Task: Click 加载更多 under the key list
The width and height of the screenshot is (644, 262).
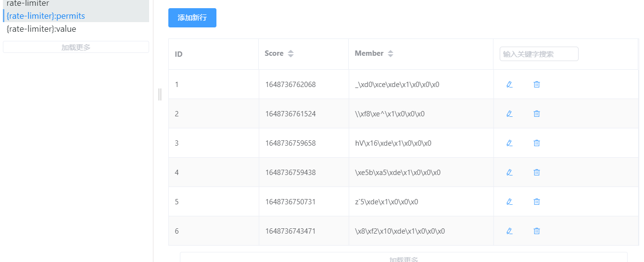Action: 76,47
